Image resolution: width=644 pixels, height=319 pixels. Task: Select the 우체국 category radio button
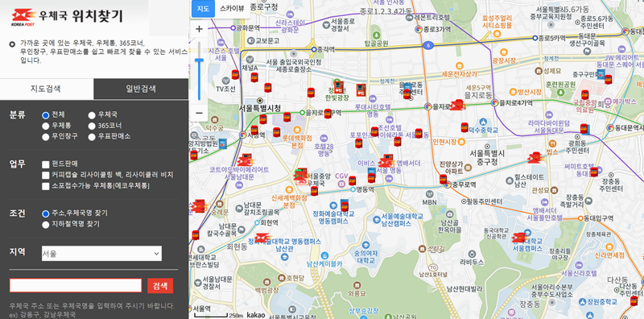[x=92, y=115]
